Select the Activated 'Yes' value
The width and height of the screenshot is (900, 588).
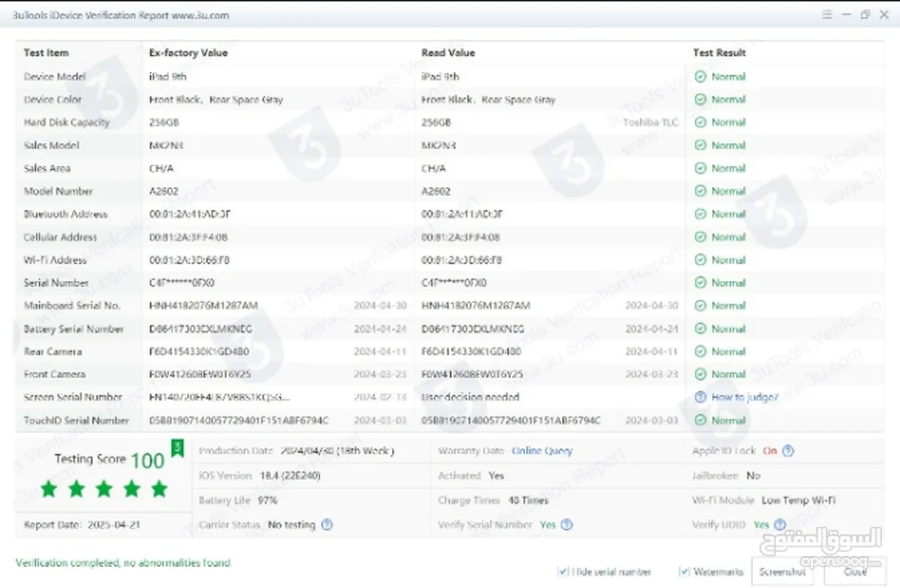coord(497,476)
